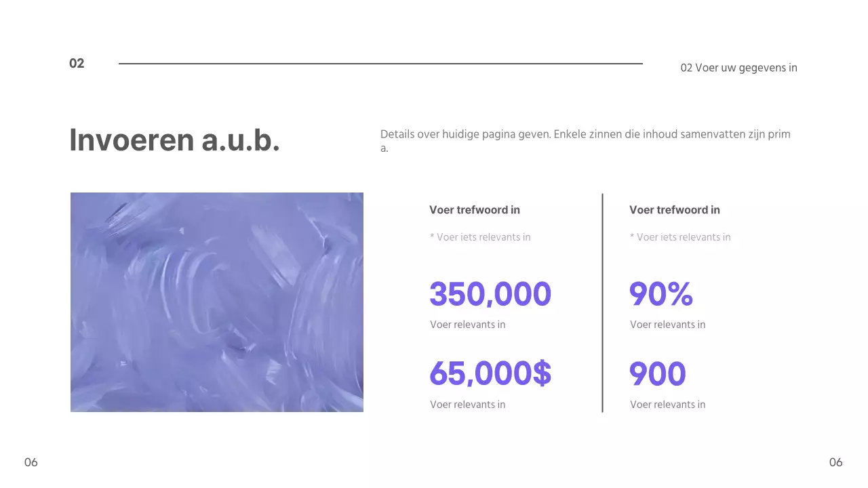Click the right column "Voer trefwoord in" heading

(675, 210)
